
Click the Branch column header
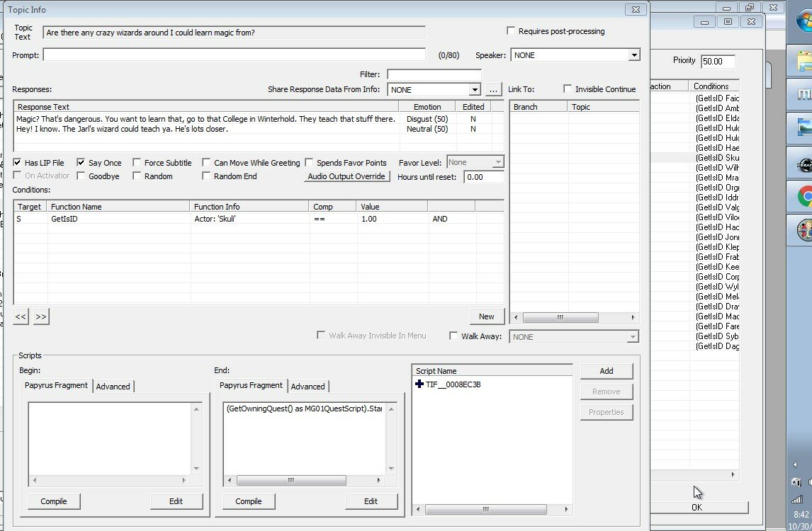(x=538, y=107)
